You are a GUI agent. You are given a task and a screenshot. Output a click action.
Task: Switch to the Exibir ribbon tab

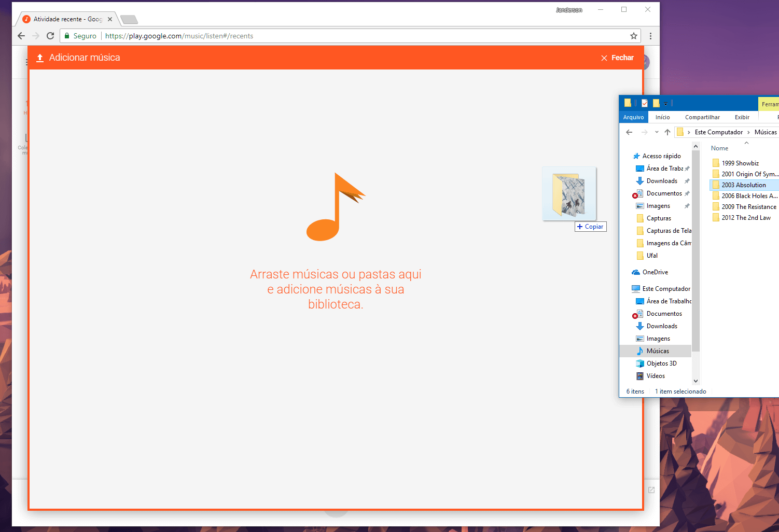tap(742, 117)
